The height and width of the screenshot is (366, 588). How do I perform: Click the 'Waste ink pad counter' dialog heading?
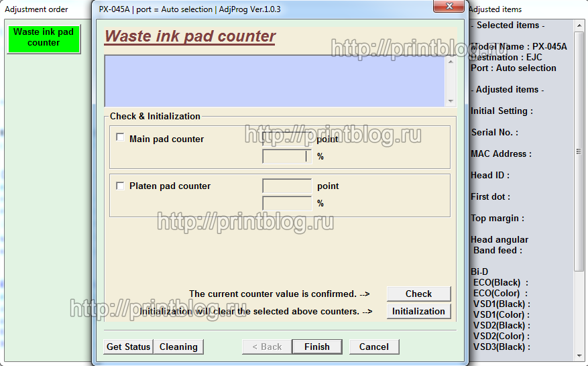(190, 36)
